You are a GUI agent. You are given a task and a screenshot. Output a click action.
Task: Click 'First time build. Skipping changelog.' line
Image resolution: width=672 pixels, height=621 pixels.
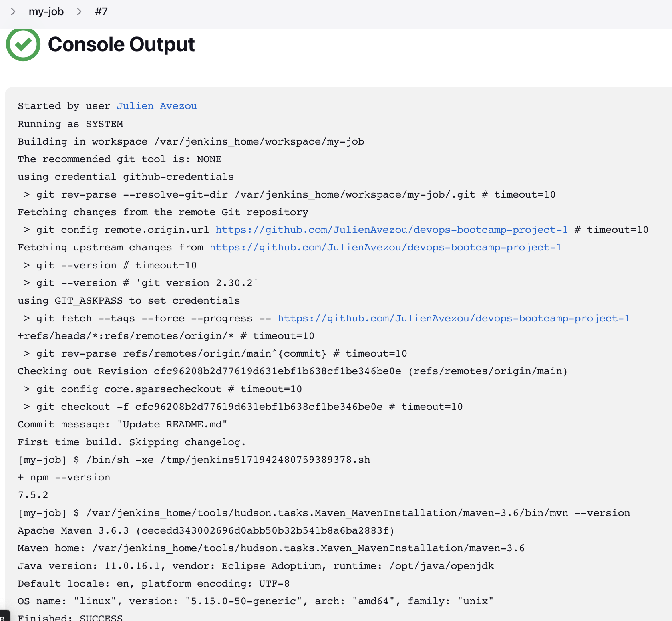tap(132, 442)
